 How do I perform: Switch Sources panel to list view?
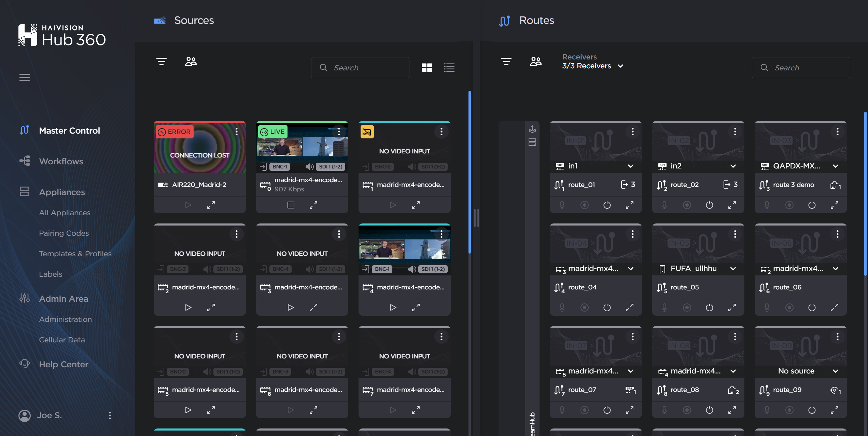point(449,67)
